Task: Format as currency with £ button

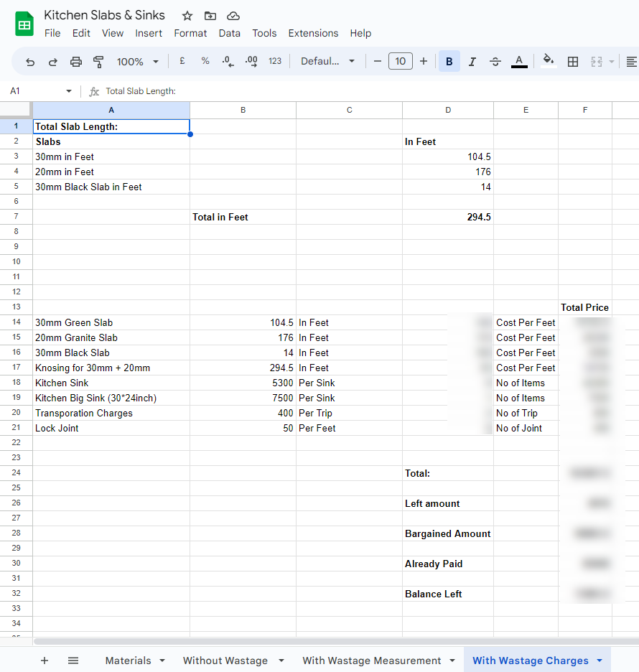Action: (x=182, y=62)
